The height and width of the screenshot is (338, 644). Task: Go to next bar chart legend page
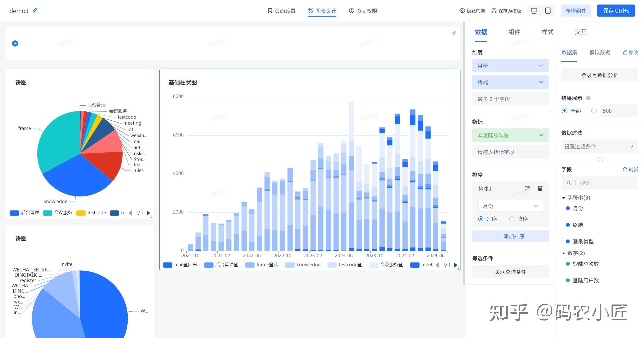pyautogui.click(x=455, y=265)
